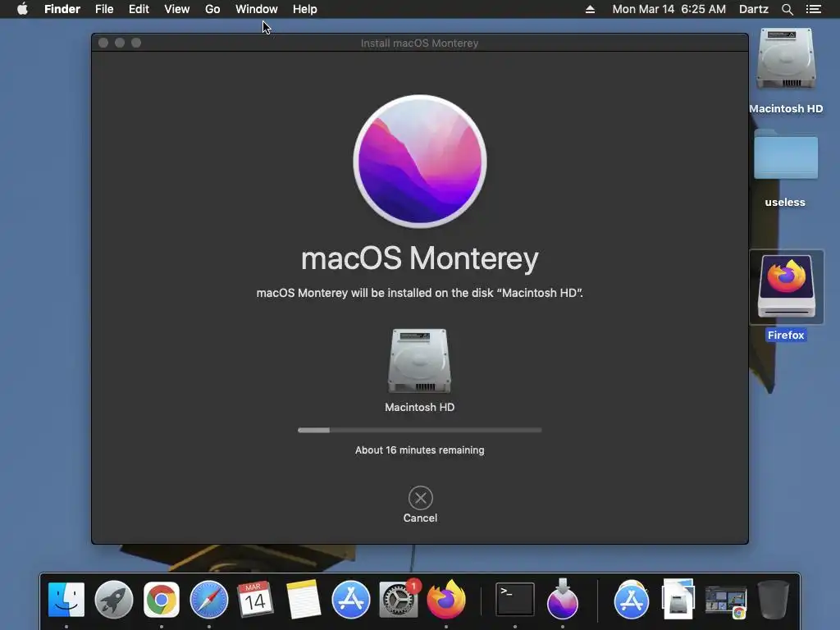Open the Apple menu
The height and width of the screenshot is (630, 840).
(x=22, y=9)
